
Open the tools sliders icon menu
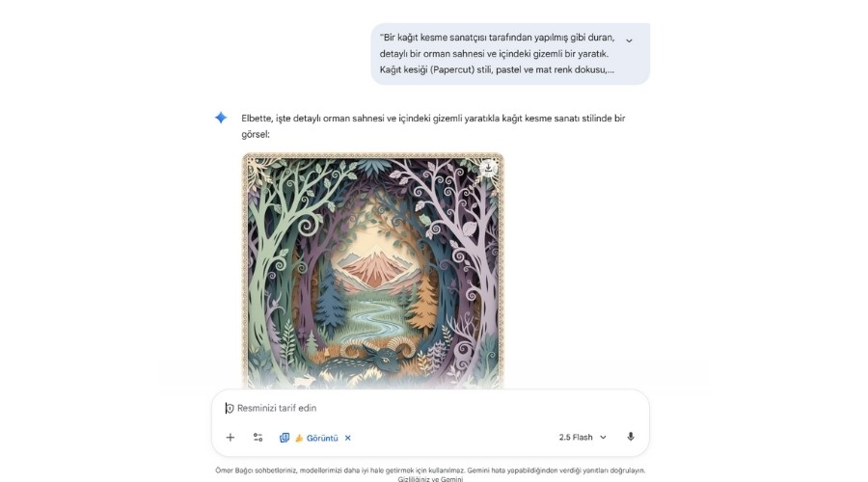coord(258,438)
